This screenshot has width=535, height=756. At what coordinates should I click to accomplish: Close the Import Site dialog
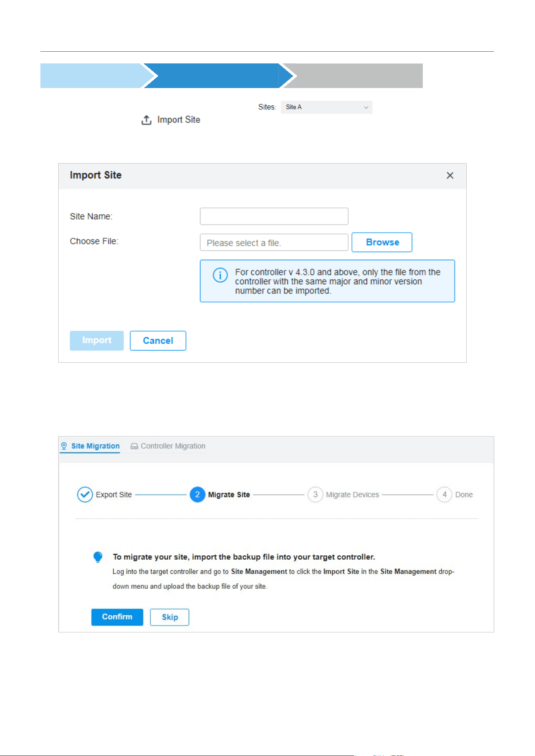point(450,175)
